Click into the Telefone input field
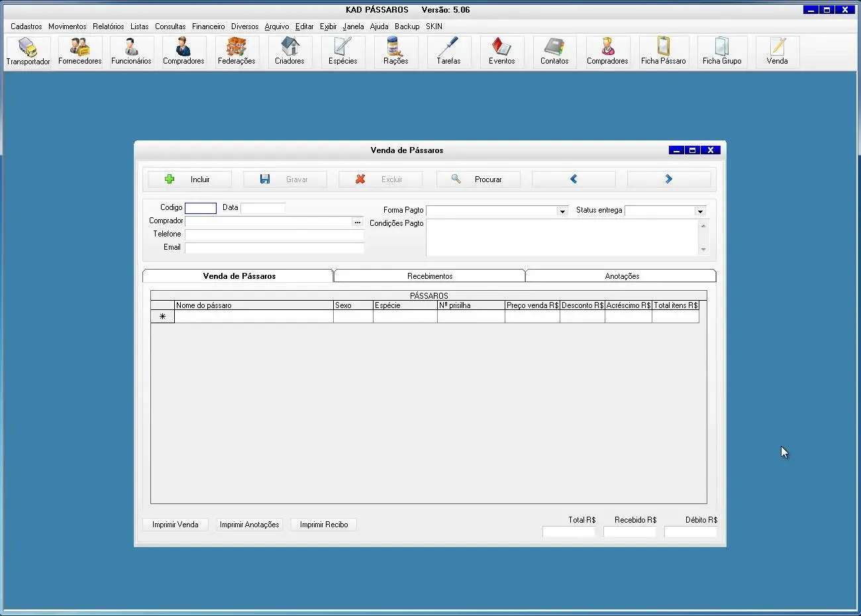Viewport: 861px width, 616px height. (274, 234)
